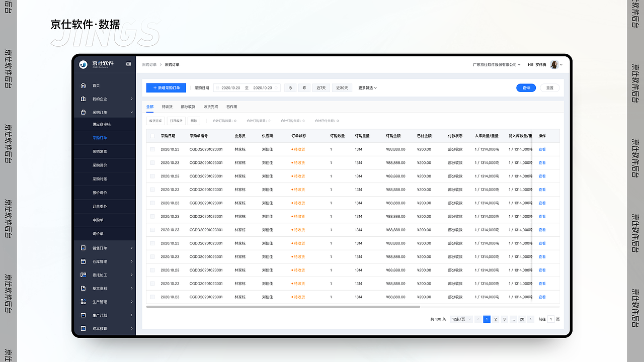Switch to the 全部 tab
The width and height of the screenshot is (644, 362).
tap(150, 107)
